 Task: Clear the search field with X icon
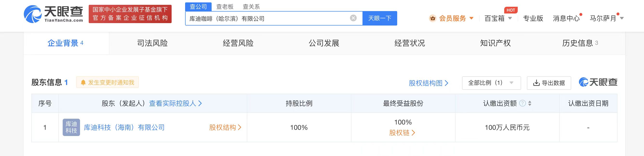[353, 18]
